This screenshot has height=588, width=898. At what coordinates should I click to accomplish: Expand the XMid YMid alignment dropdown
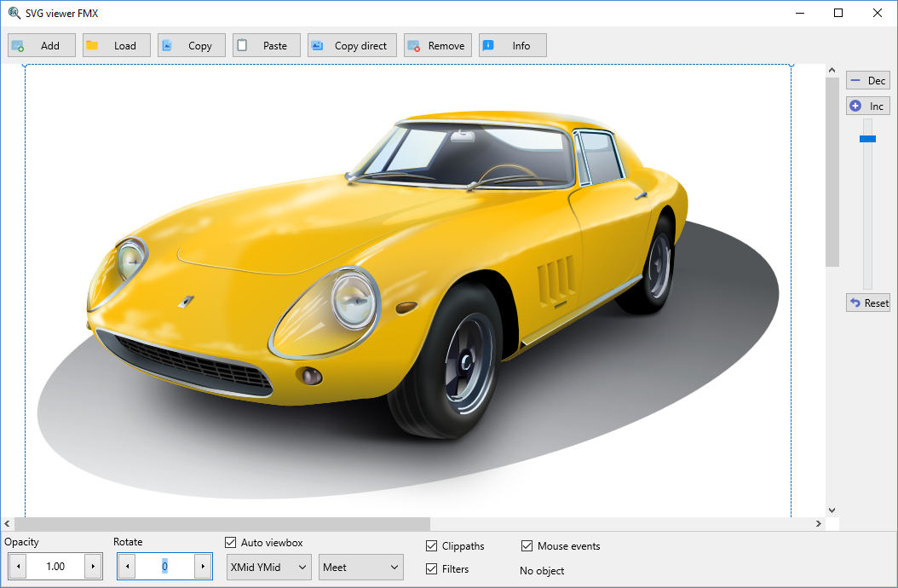click(268, 567)
